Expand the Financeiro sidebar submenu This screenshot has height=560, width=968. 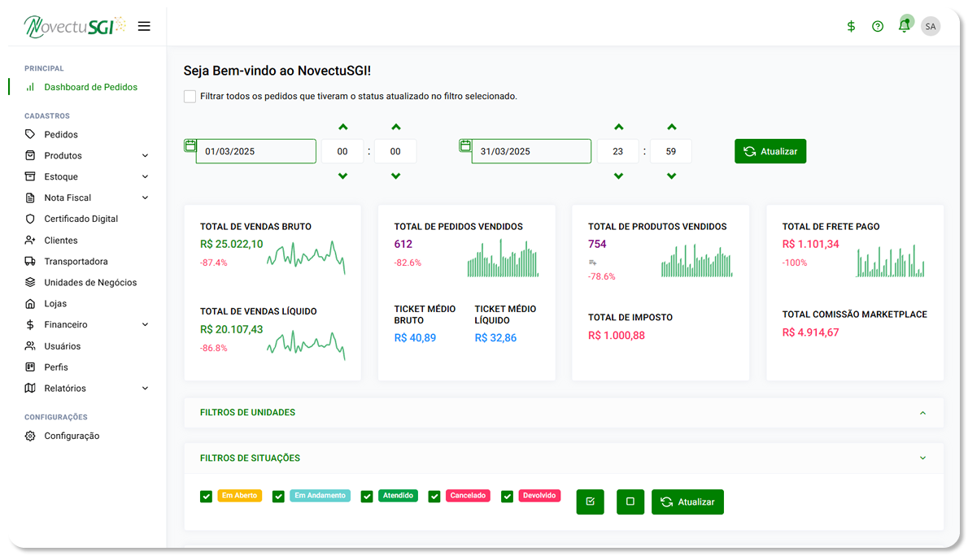(145, 325)
